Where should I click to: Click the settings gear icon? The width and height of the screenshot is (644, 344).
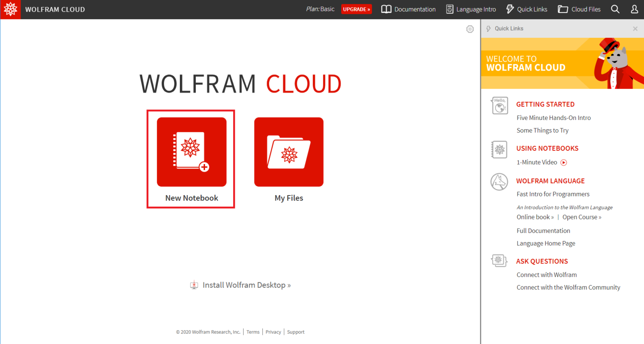pos(470,29)
